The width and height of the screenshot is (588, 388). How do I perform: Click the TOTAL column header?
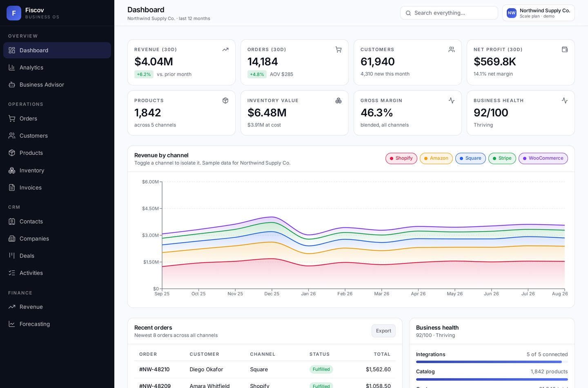pos(382,354)
